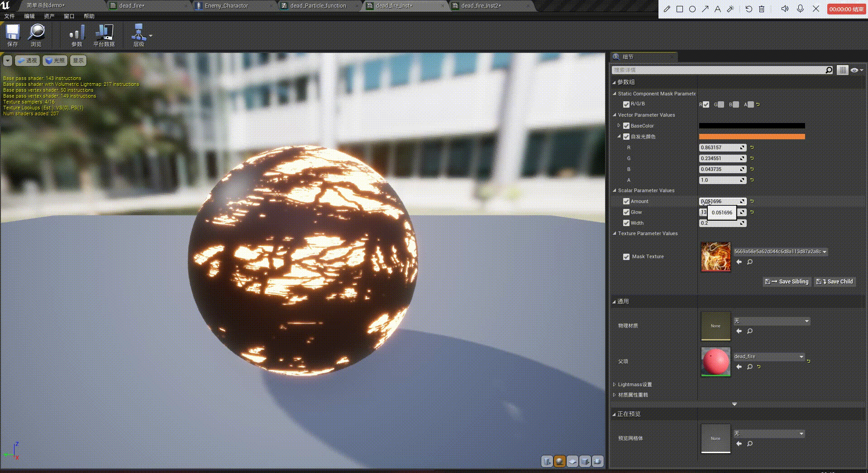Open the 窗口 menu
The width and height of the screenshot is (868, 473).
69,16
